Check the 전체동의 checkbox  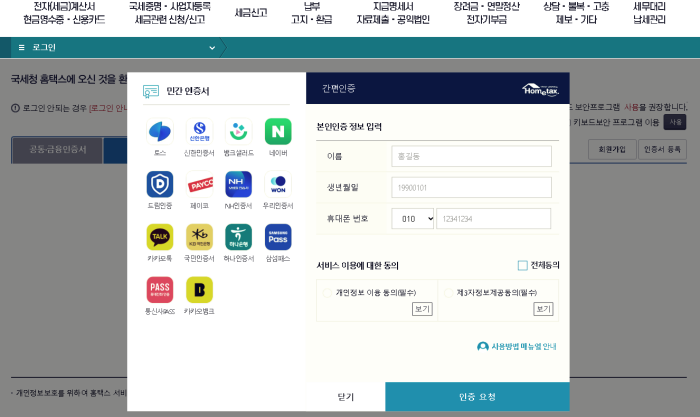tap(522, 266)
